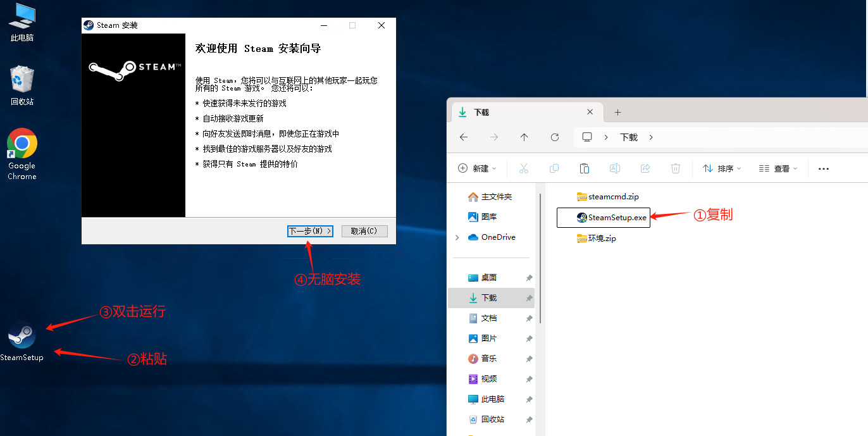Screen dimensions: 868x436
Task: Open the Sort dropdown
Action: pos(722,168)
